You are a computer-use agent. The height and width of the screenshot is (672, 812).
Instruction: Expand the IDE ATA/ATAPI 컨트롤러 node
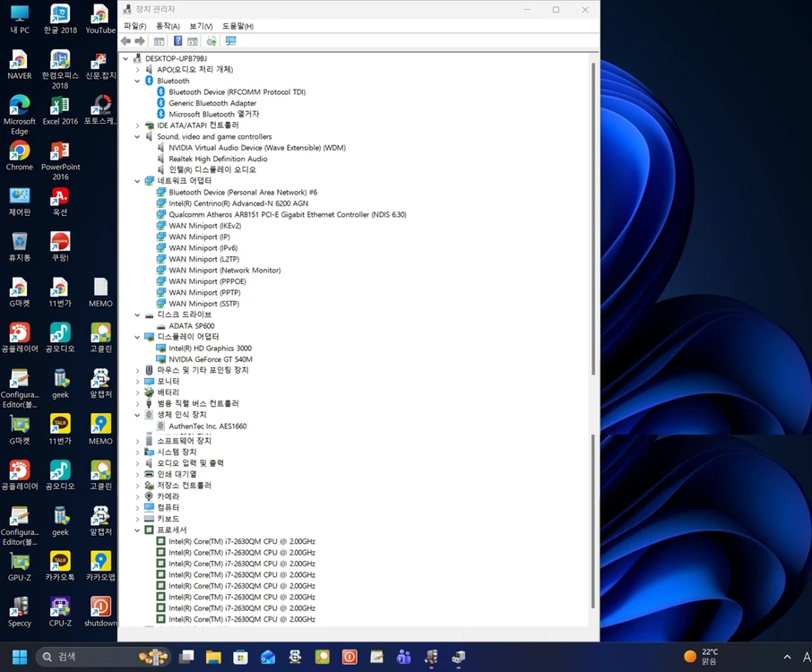point(137,125)
